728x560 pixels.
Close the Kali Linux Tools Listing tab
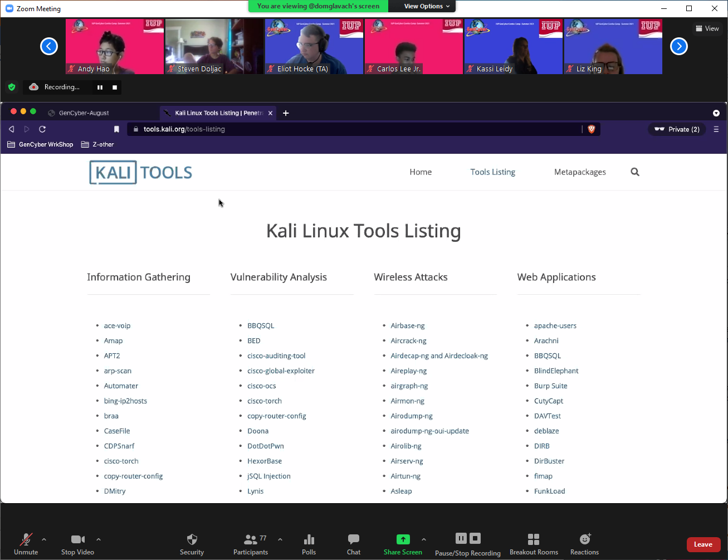270,113
